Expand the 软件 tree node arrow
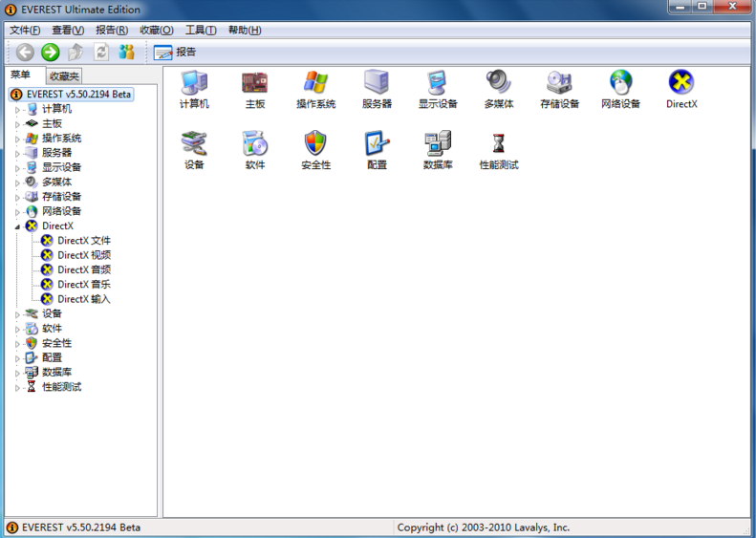This screenshot has width=756, height=538. tap(17, 330)
